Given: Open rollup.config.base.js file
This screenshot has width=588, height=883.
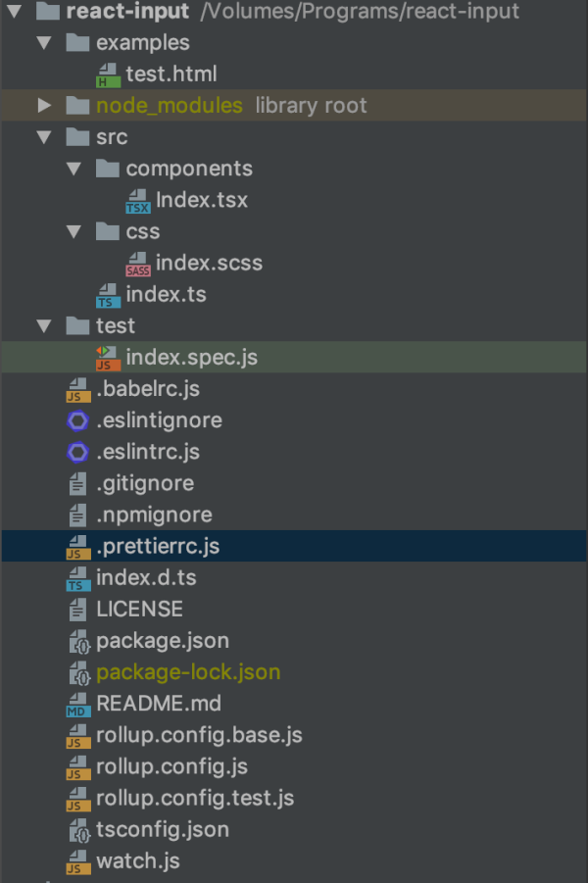Looking at the screenshot, I should [199, 735].
